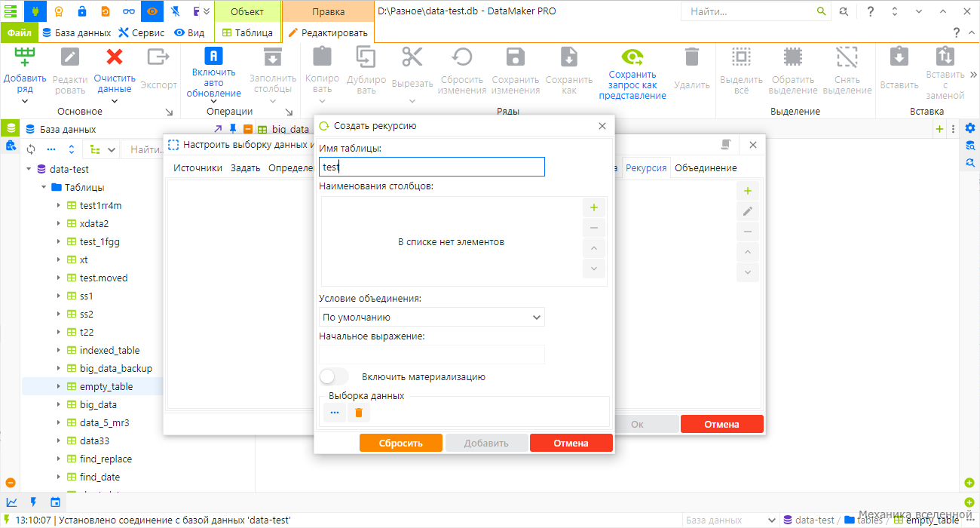Click the chart line icon in bottom bar

(11, 502)
